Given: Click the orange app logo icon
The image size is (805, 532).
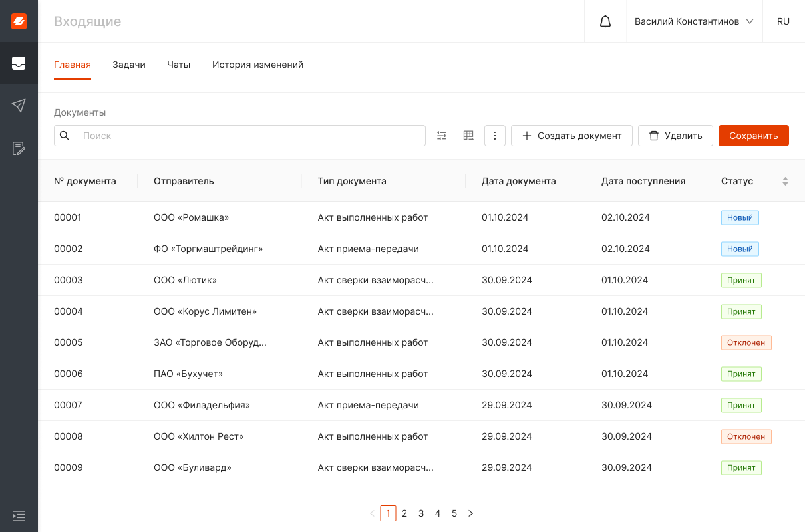Looking at the screenshot, I should click(19, 21).
